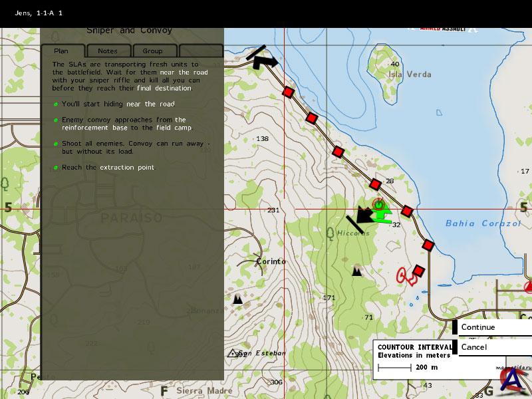Open the 'field camp' briefing link
This screenshot has height=399, width=532.
(174, 128)
